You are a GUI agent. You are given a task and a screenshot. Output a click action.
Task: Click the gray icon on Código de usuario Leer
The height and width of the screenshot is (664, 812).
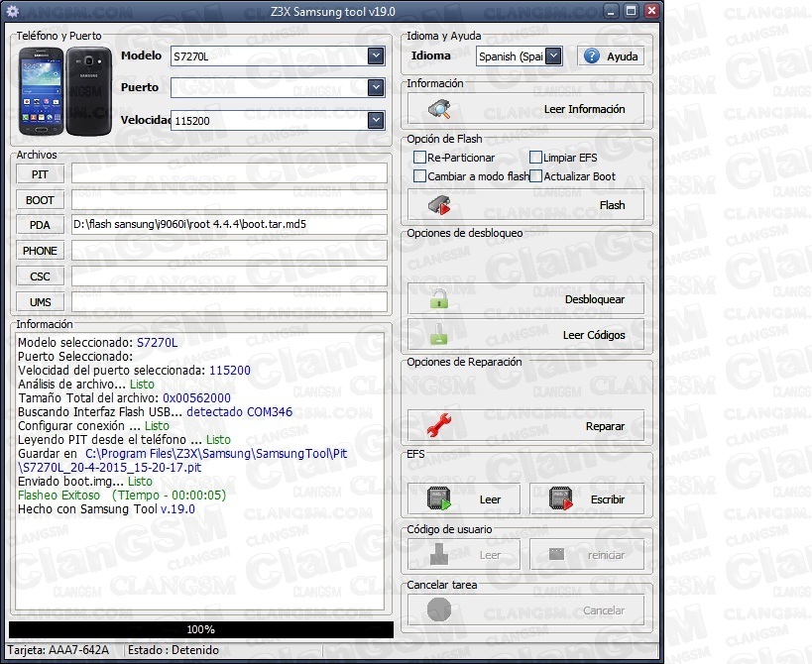[439, 554]
